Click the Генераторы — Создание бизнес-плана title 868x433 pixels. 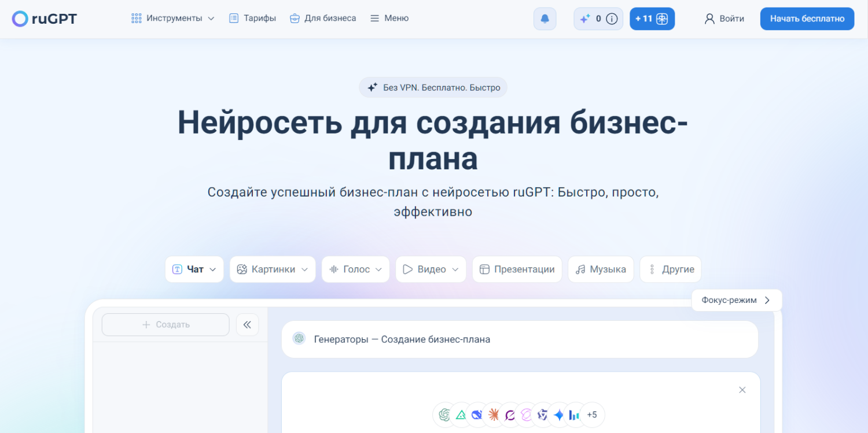pyautogui.click(x=402, y=339)
